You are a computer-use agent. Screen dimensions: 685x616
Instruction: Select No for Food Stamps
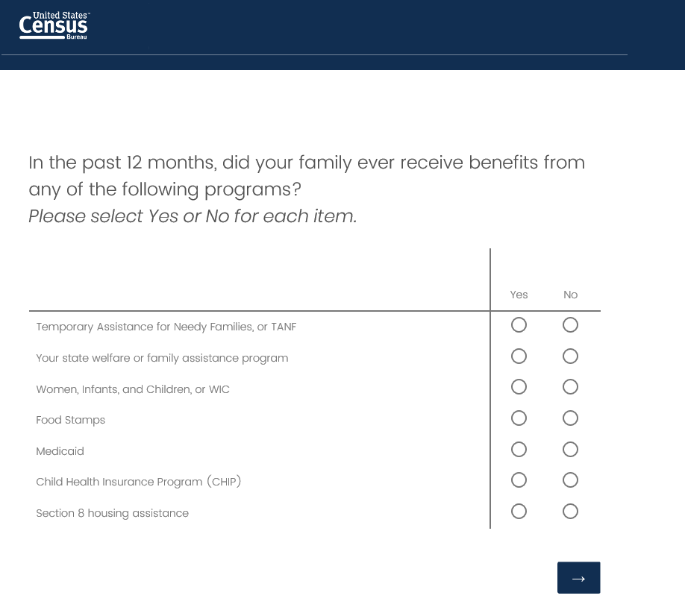[x=571, y=418]
